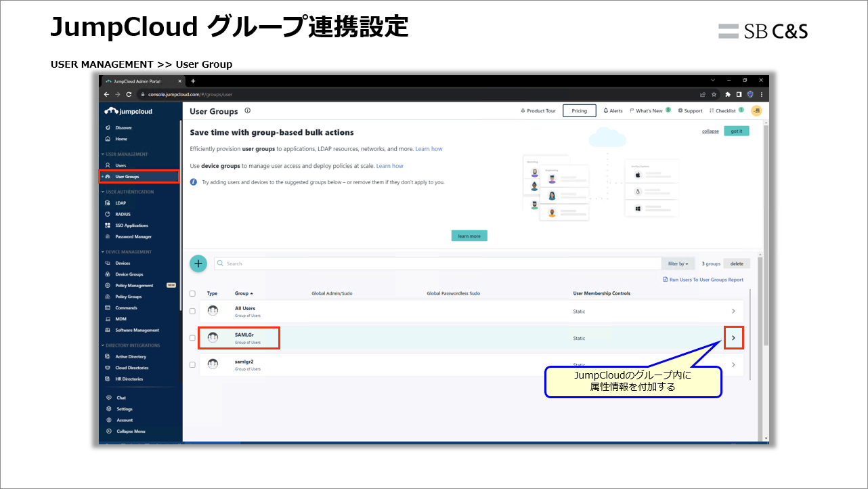Click the browser address bar
This screenshot has height=489, width=868.
point(417,94)
